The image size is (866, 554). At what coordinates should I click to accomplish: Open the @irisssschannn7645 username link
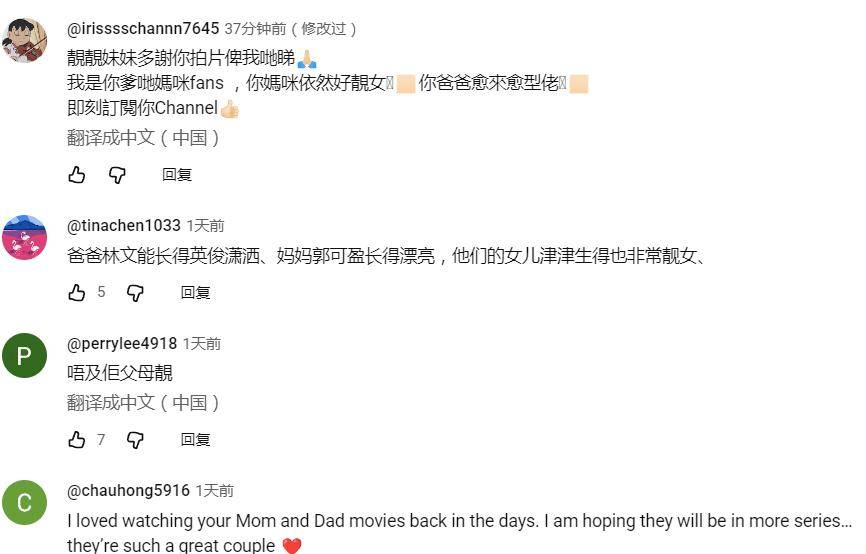[143, 28]
